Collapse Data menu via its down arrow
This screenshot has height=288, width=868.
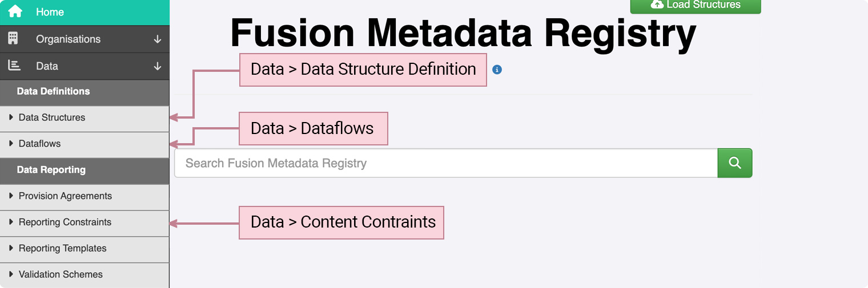coord(158,66)
